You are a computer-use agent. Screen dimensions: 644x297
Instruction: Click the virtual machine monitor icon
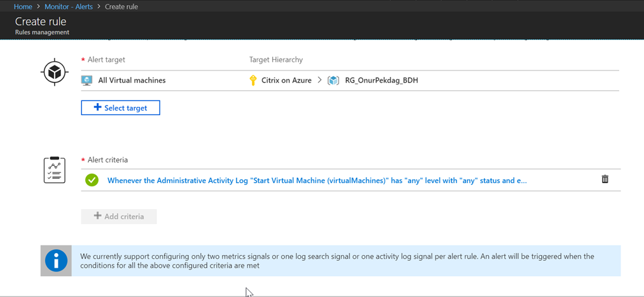[x=86, y=80]
